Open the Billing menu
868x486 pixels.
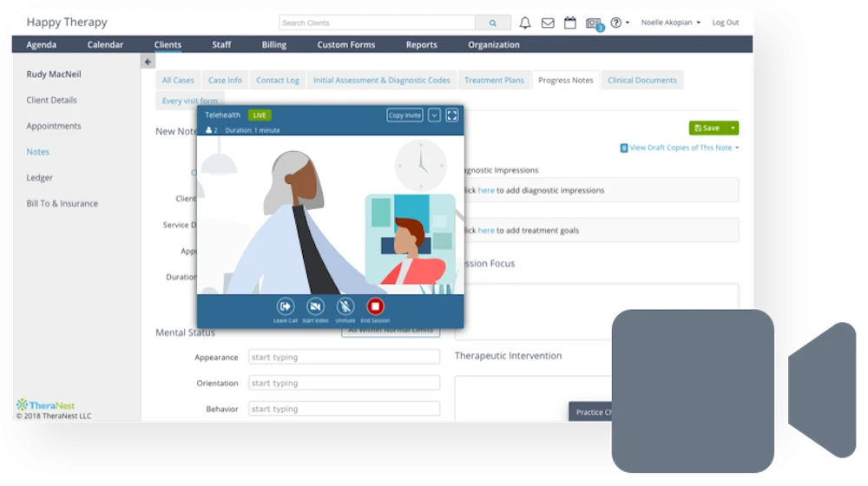point(274,45)
